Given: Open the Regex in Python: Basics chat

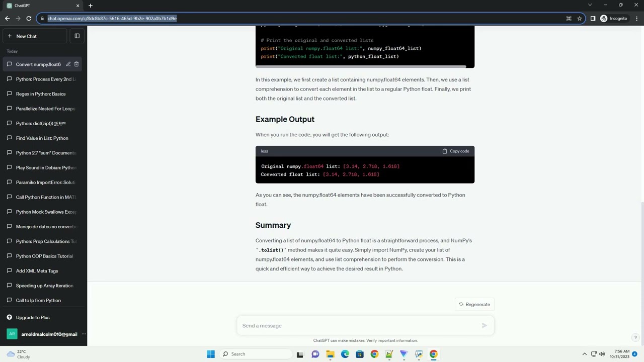Looking at the screenshot, I should 43,94.
